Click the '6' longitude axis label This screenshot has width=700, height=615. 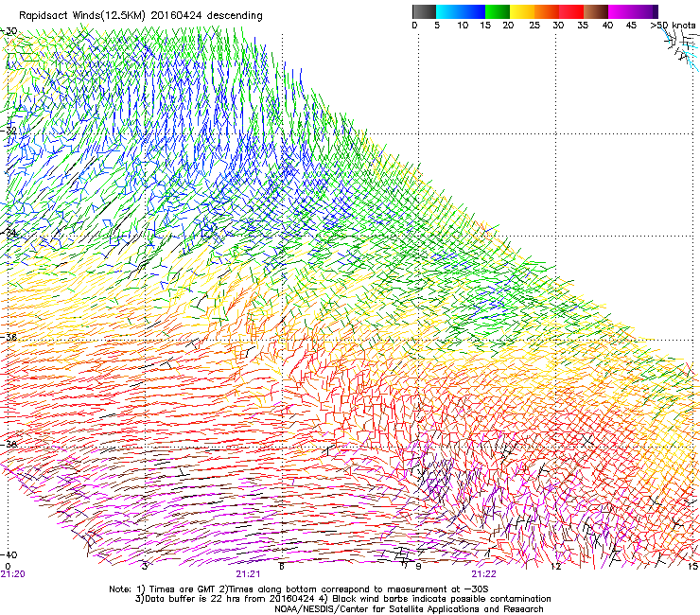(281, 567)
